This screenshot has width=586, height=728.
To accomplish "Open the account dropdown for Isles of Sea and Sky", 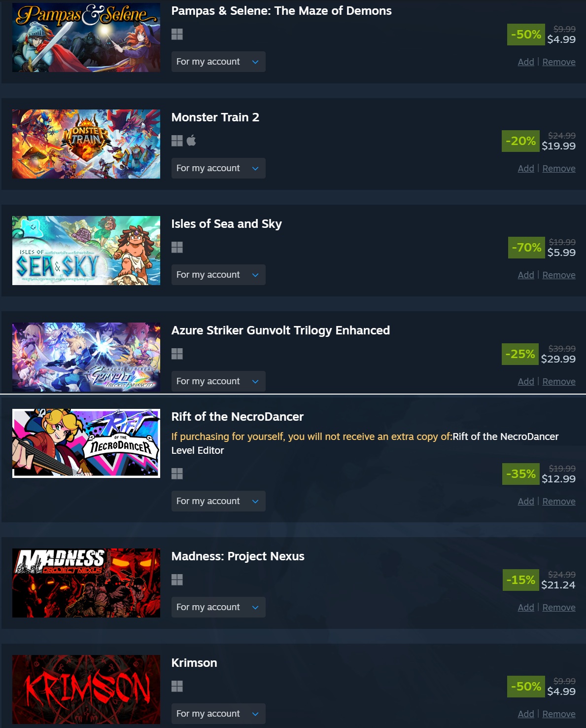I will point(218,275).
